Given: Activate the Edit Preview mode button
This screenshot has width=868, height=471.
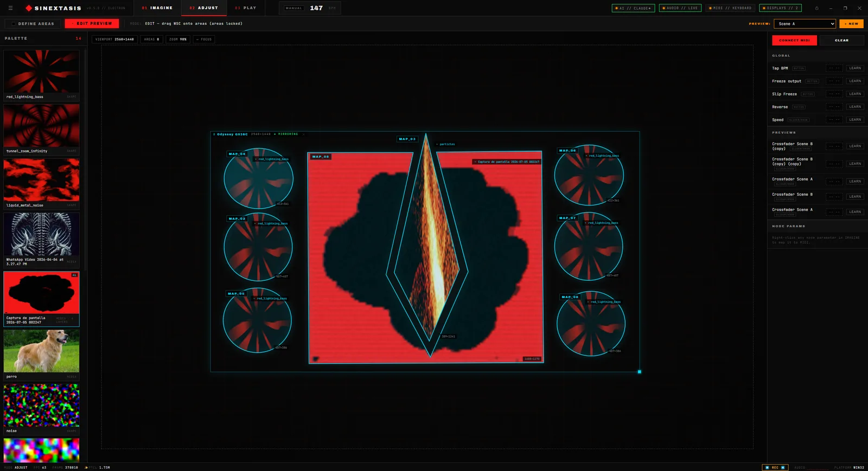Looking at the screenshot, I should (x=92, y=24).
